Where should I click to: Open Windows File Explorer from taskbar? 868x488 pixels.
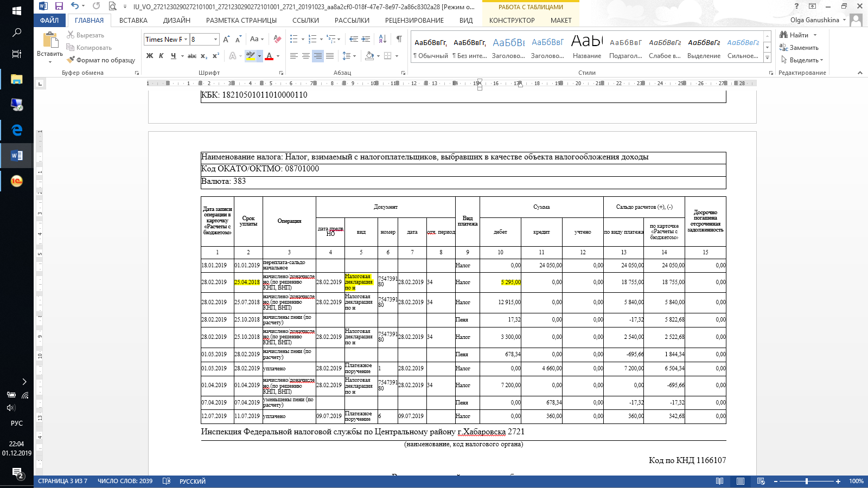pos(17,80)
